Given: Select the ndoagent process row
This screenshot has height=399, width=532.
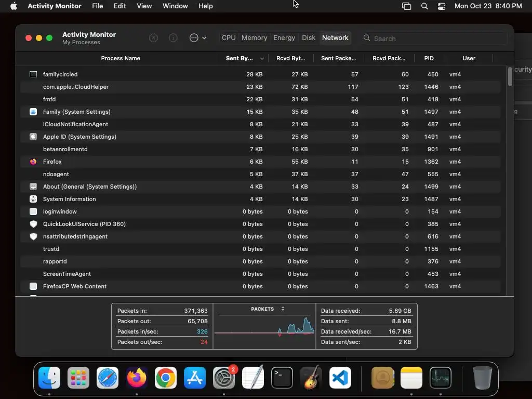Looking at the screenshot, I should 260,174.
